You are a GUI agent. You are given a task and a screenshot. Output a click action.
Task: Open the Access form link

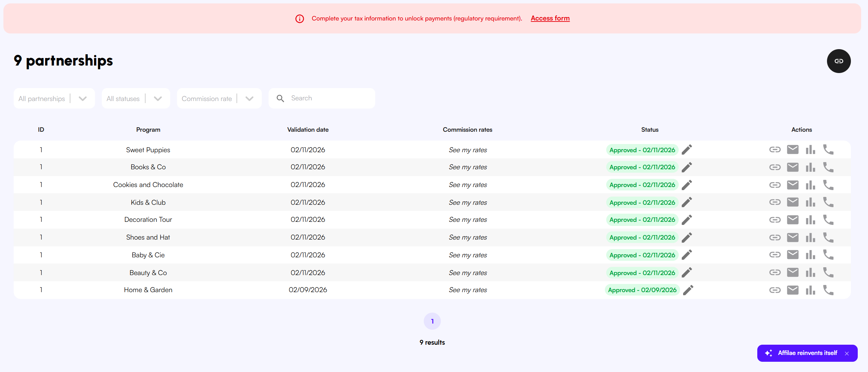pos(550,18)
